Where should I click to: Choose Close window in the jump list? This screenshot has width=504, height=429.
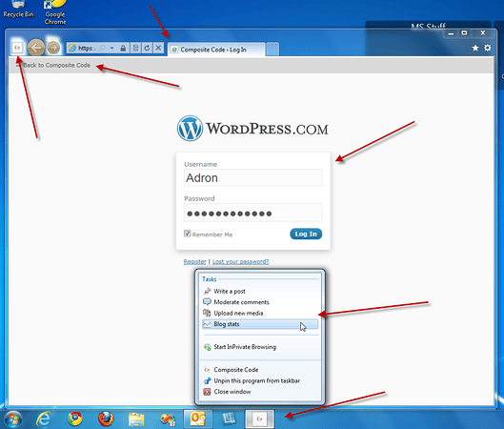(260, 392)
